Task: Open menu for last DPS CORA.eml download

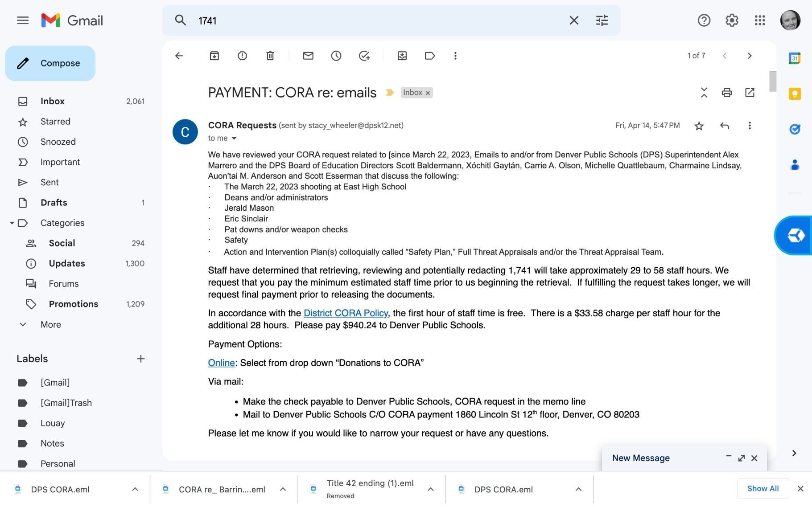Action: [x=578, y=490]
